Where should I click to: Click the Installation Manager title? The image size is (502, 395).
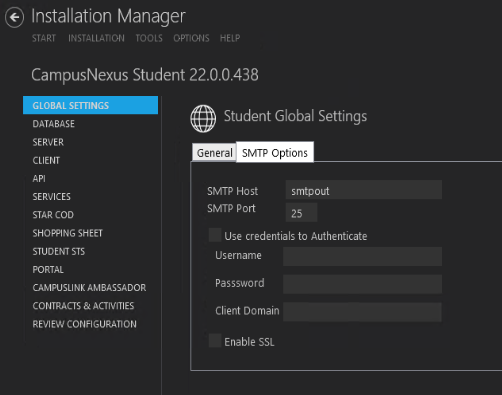click(x=108, y=16)
